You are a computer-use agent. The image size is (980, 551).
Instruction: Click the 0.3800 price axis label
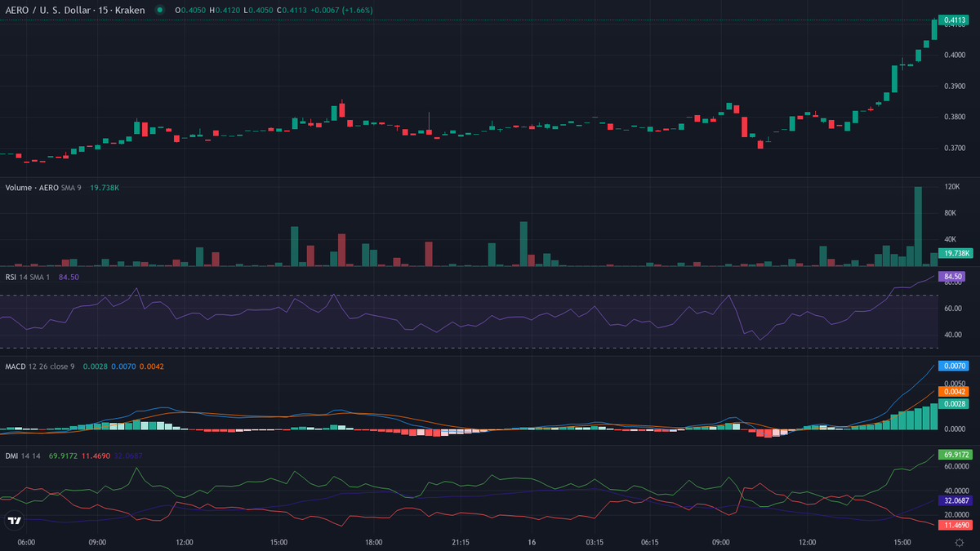(x=955, y=117)
